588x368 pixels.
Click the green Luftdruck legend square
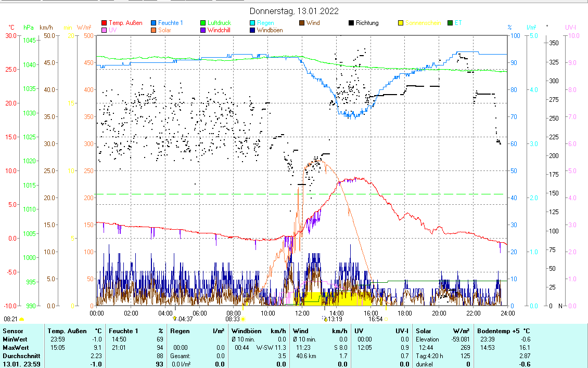pyautogui.click(x=203, y=23)
